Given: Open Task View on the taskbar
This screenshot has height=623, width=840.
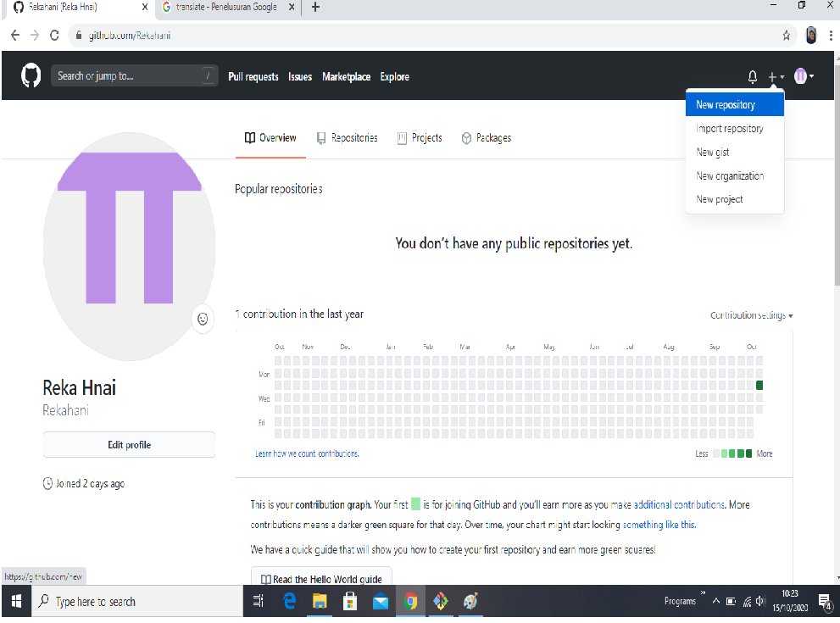Looking at the screenshot, I should [258, 601].
